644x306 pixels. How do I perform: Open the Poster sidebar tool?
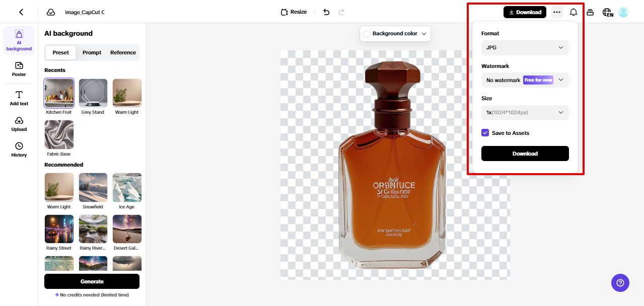click(x=19, y=69)
